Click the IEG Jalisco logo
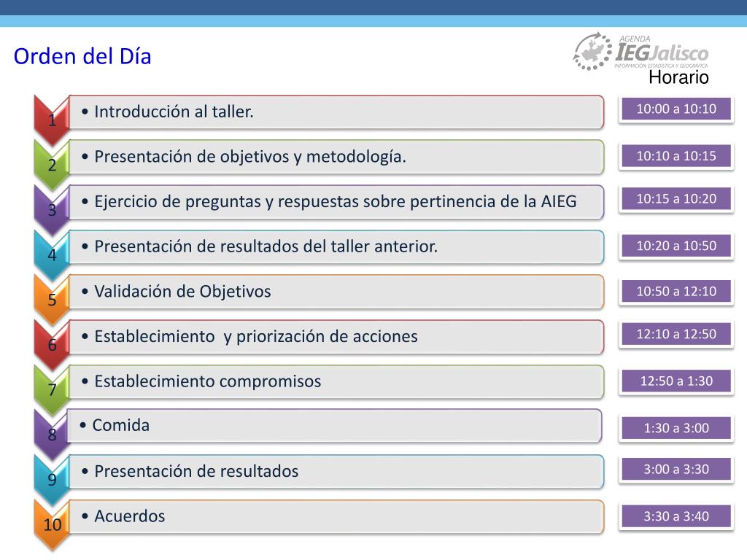The width and height of the screenshot is (747, 560). click(x=640, y=52)
